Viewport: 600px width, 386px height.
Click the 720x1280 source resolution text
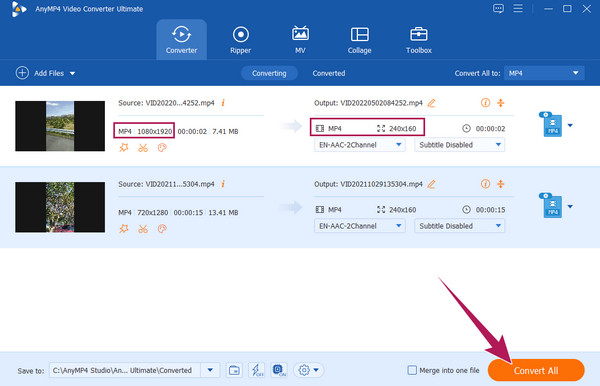[x=152, y=212]
